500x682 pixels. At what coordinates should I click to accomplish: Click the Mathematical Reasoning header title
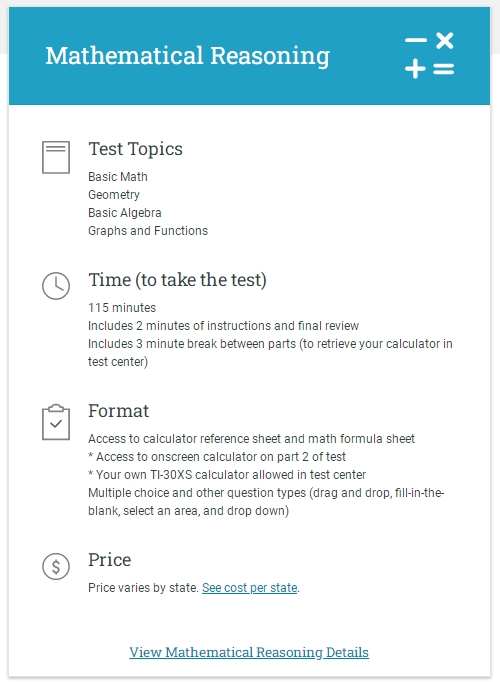(x=188, y=56)
